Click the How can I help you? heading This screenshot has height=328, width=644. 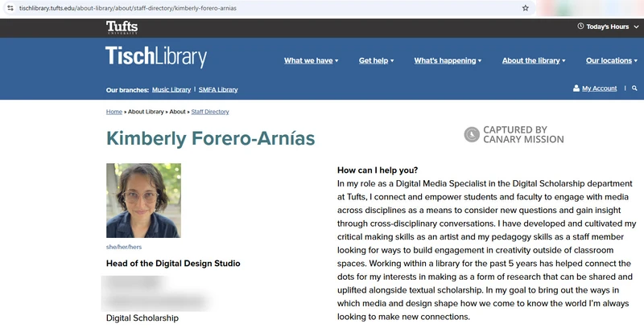point(378,170)
